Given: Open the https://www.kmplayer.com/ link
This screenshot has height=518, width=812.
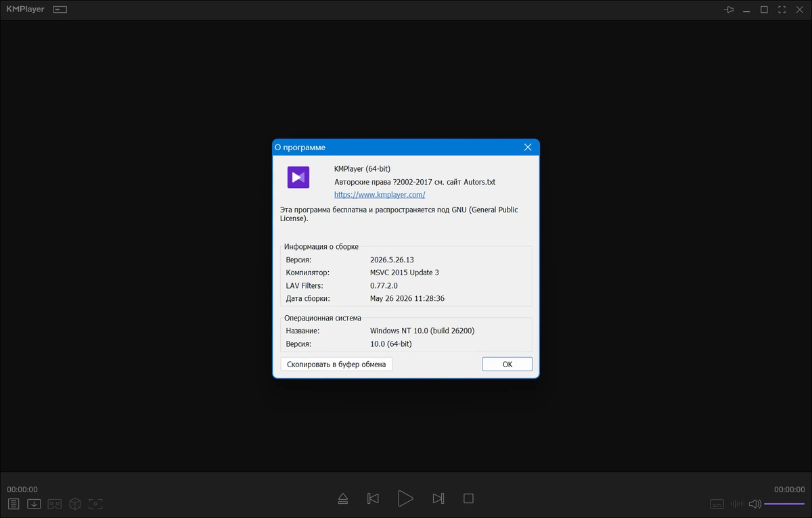Looking at the screenshot, I should [380, 195].
